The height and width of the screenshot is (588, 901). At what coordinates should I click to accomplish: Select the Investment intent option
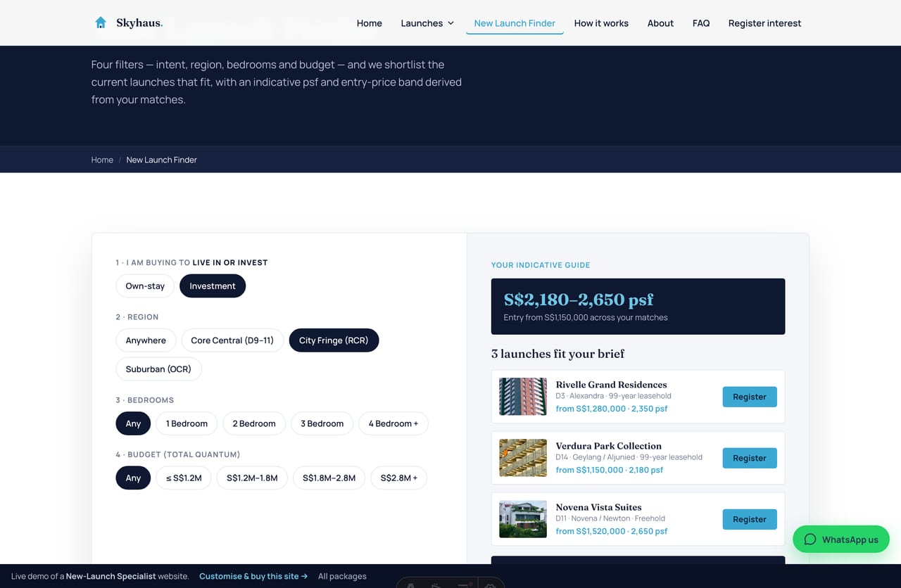(213, 286)
